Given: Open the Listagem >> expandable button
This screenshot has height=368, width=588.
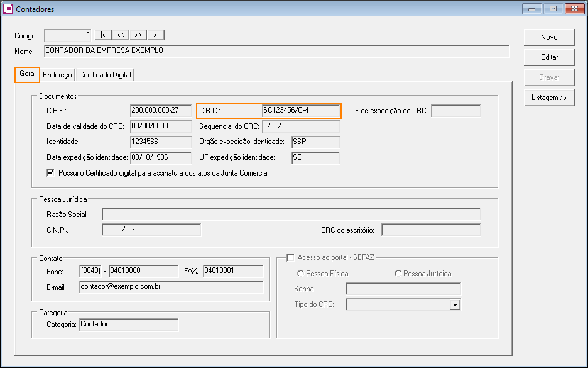Looking at the screenshot, I should point(549,98).
